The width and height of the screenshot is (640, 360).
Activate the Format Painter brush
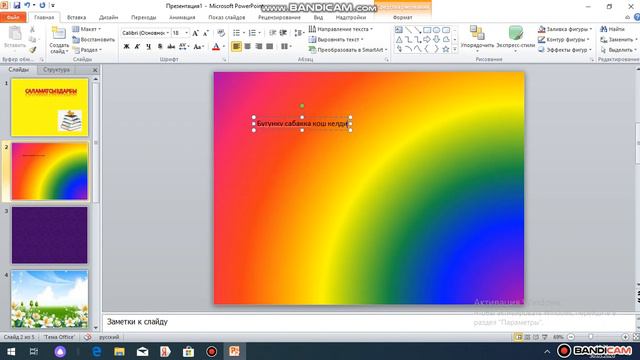pos(32,49)
